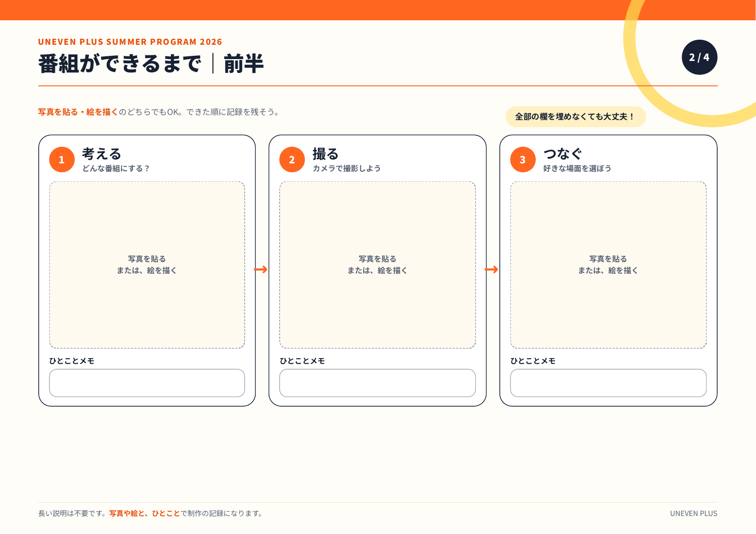Click the footer UNEVEN PLUS label

tap(694, 513)
